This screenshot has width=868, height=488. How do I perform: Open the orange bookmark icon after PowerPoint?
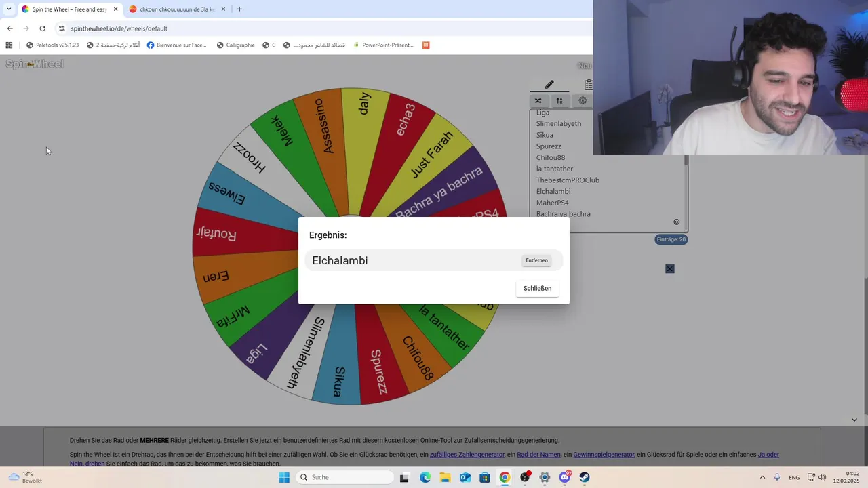426,45
